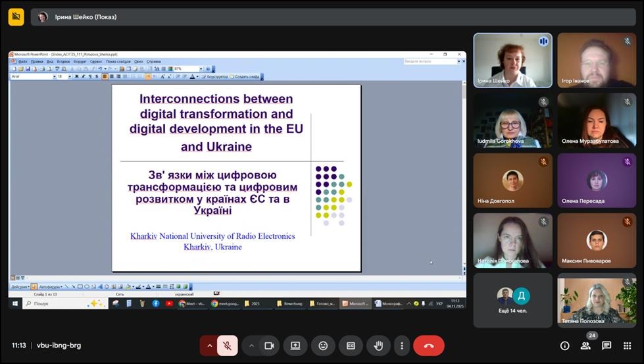Click the 'Ещё 14 чел.' tile
This screenshot has width=644, height=364.
(512, 300)
